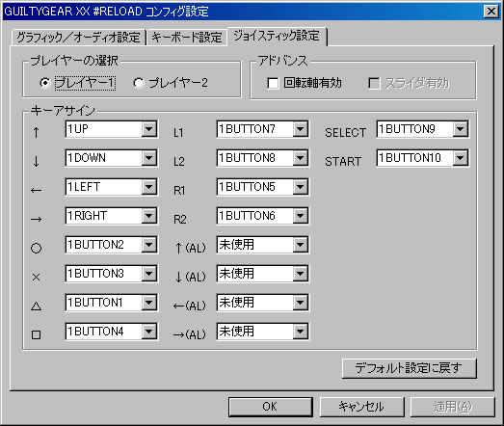Open ↑(AL) 未使用 dropdown

point(263,245)
